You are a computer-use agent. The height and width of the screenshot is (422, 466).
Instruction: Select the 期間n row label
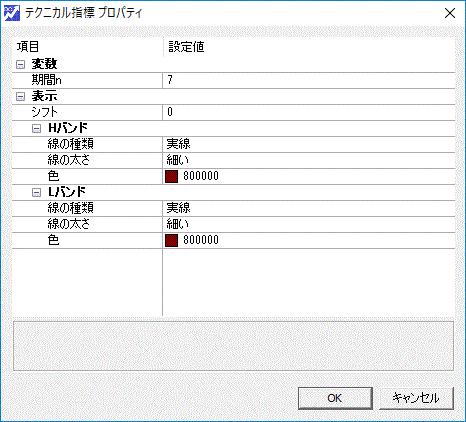[47, 80]
